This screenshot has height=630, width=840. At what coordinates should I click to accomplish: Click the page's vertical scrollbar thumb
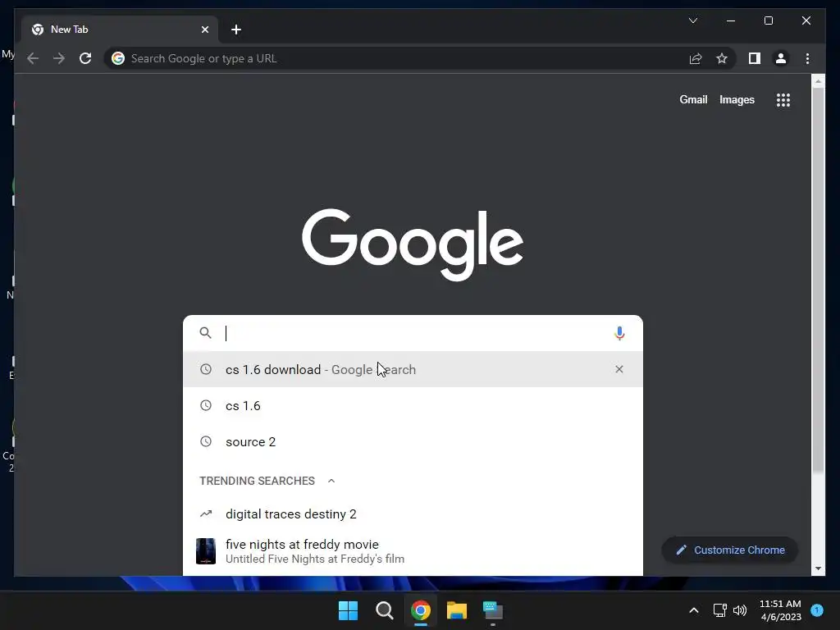(x=818, y=280)
